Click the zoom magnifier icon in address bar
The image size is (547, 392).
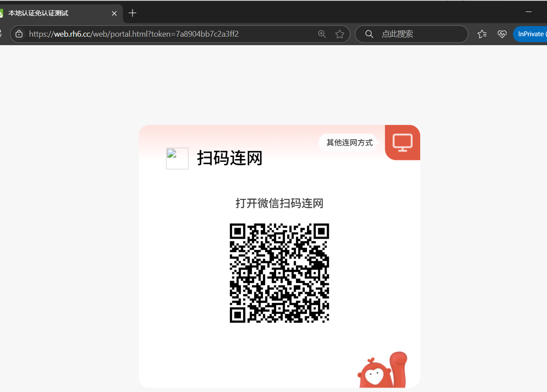[322, 34]
